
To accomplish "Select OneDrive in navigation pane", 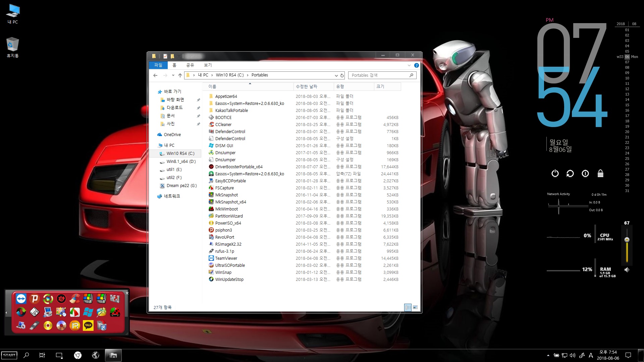I will (172, 135).
